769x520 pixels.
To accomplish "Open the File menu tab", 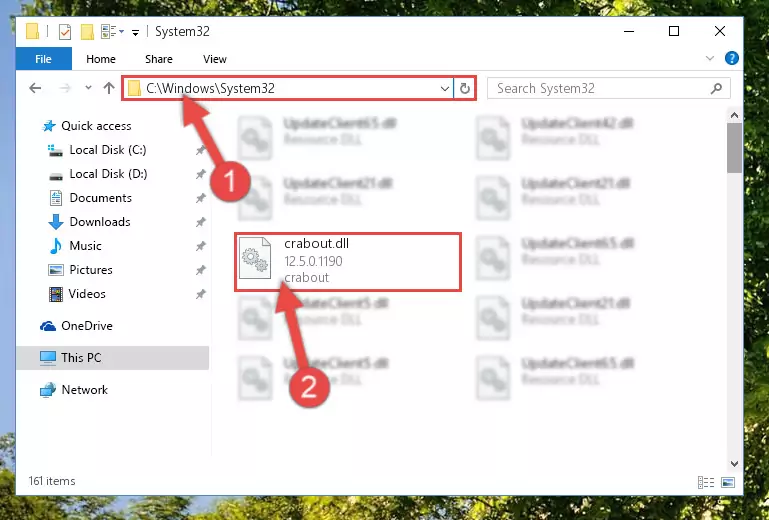I will click(44, 59).
